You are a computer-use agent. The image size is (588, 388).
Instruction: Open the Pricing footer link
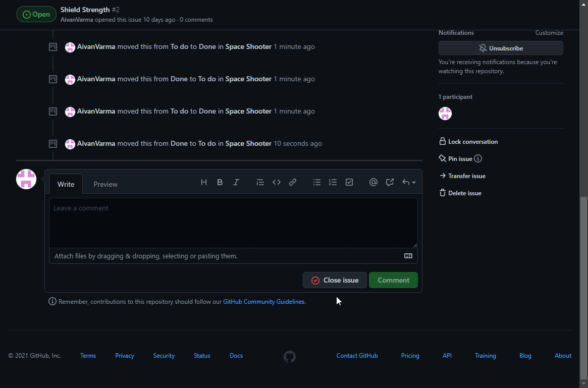click(x=410, y=355)
